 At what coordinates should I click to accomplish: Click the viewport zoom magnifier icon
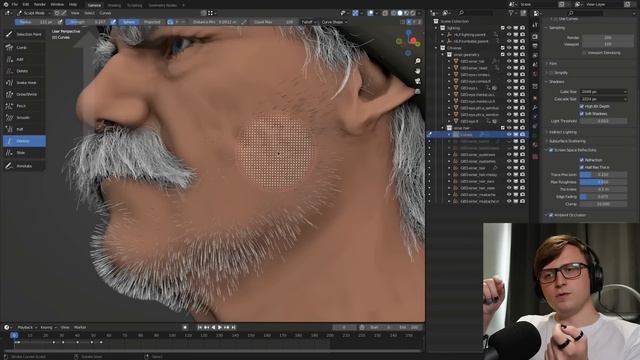tap(418, 61)
